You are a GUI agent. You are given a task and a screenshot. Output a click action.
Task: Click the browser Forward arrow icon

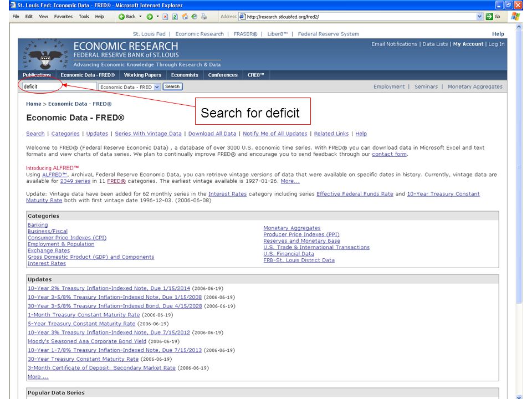point(150,17)
